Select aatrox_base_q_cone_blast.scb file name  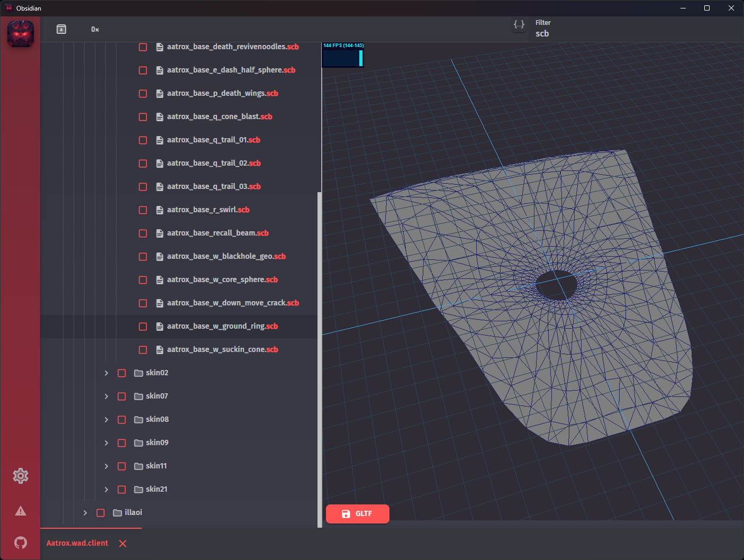click(220, 116)
